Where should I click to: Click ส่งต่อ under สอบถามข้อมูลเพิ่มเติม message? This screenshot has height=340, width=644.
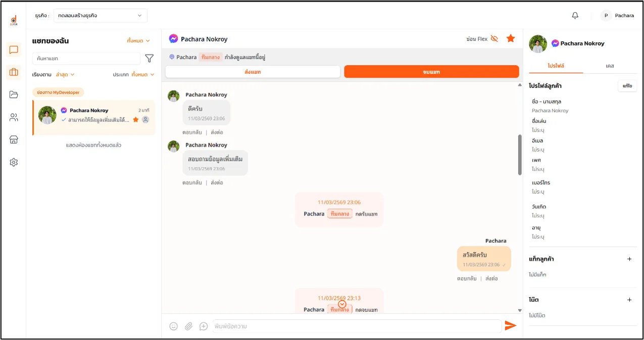(x=217, y=183)
